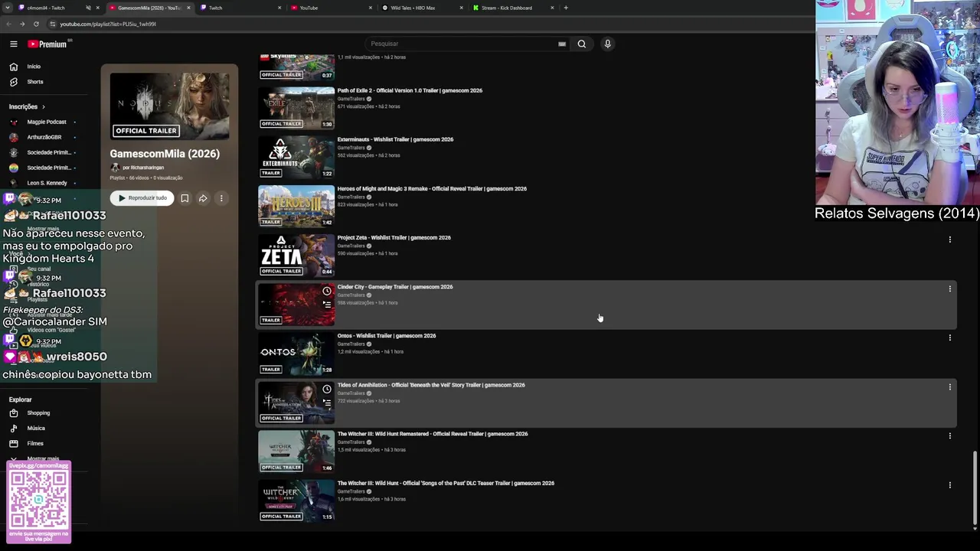Open Witcher III Wild Hunt Remastered title
This screenshot has height=551, width=980.
[x=433, y=434]
